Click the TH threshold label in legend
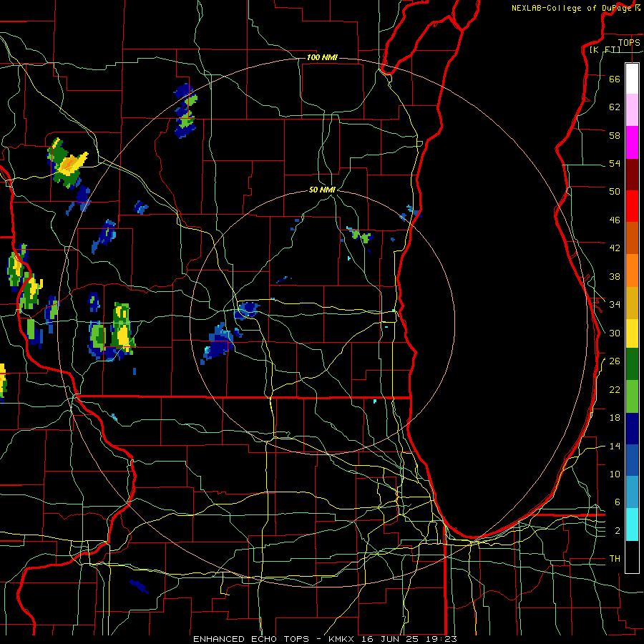644x644 pixels. [615, 559]
